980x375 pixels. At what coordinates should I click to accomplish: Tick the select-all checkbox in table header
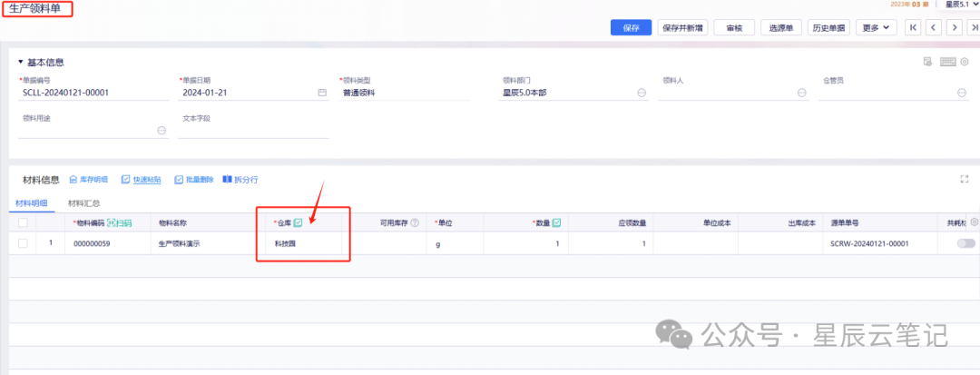point(23,222)
